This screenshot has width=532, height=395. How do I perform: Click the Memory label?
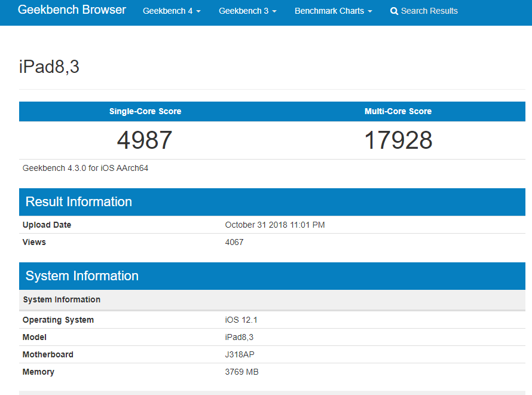[x=38, y=372]
